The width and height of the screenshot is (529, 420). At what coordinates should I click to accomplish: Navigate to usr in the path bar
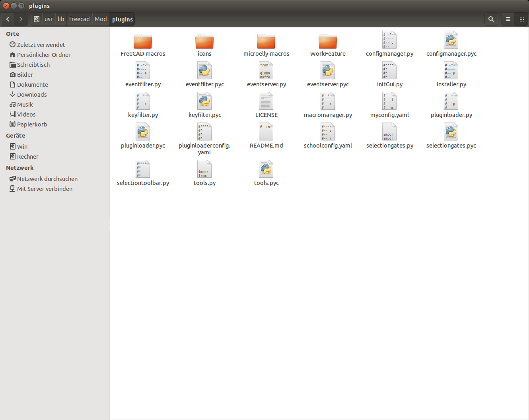[49, 19]
